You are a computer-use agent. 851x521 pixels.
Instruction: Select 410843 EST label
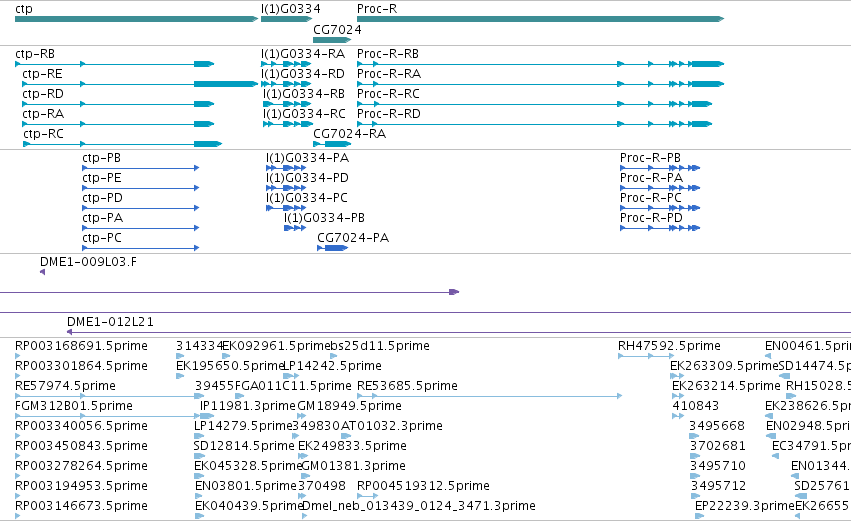696,406
